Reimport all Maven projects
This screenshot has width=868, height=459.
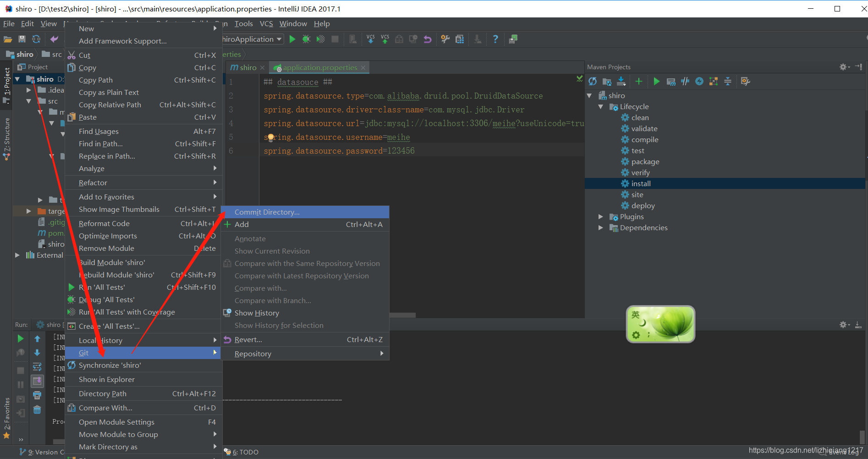tap(593, 82)
